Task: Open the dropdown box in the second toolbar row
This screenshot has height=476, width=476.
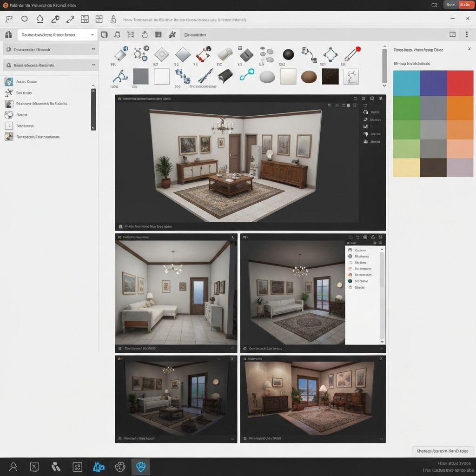Action: 57,35
